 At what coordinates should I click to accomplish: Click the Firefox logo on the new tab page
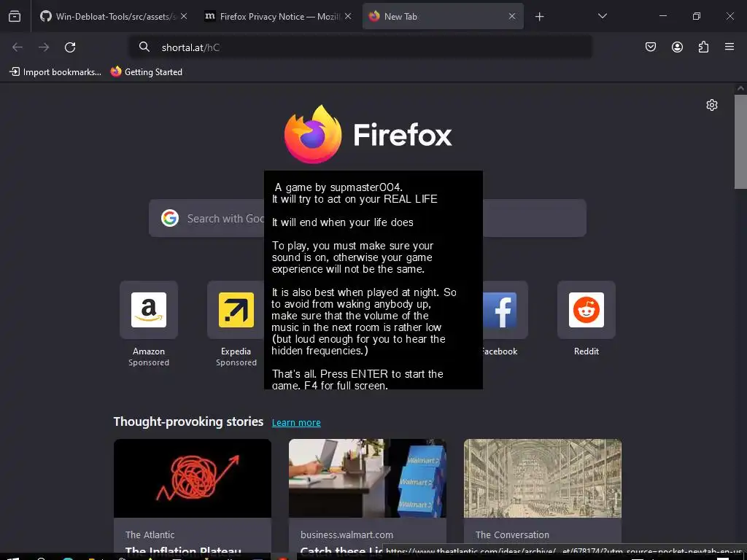point(368,134)
